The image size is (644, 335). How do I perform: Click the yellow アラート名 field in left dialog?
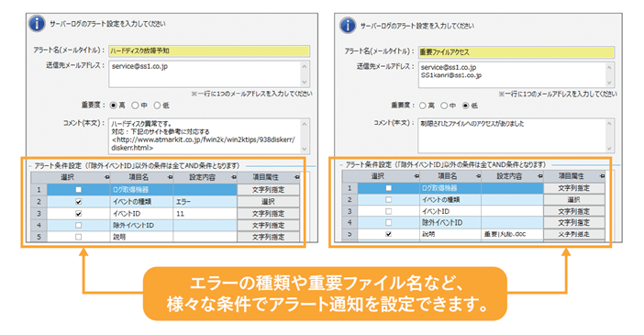coord(209,51)
